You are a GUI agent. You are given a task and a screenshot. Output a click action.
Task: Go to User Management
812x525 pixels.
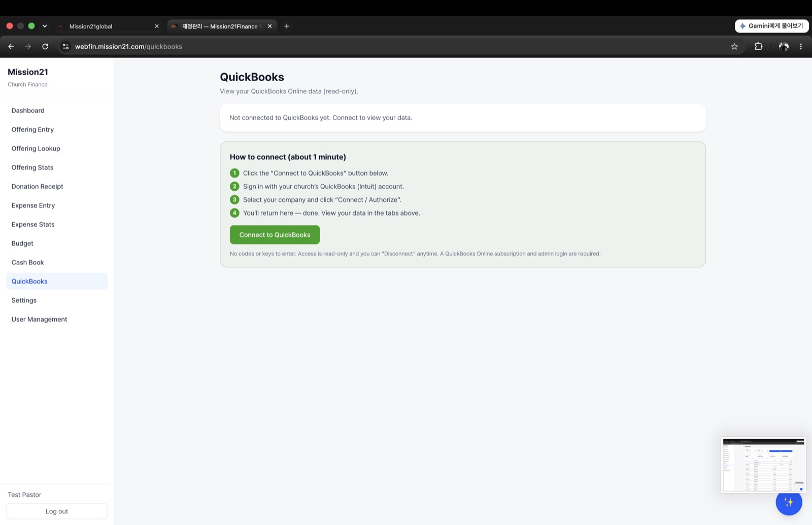[57, 320]
